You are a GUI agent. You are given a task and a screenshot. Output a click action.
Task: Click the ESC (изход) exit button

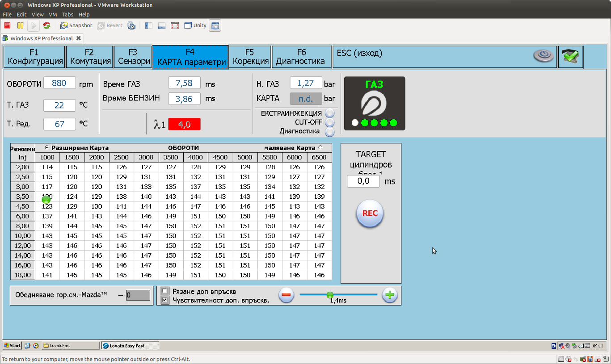360,54
